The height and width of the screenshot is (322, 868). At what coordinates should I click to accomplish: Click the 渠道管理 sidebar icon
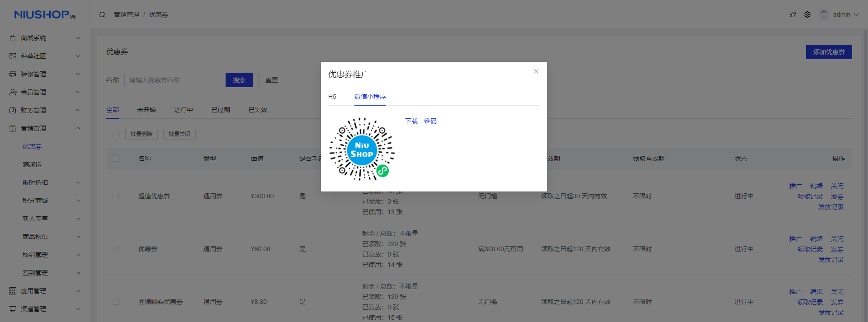pos(13,309)
